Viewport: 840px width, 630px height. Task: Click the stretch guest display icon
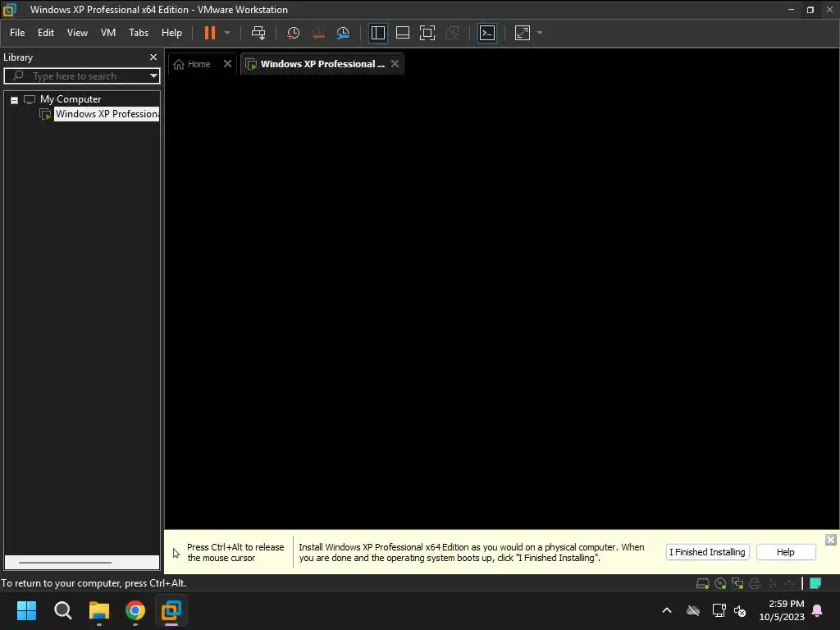523,33
